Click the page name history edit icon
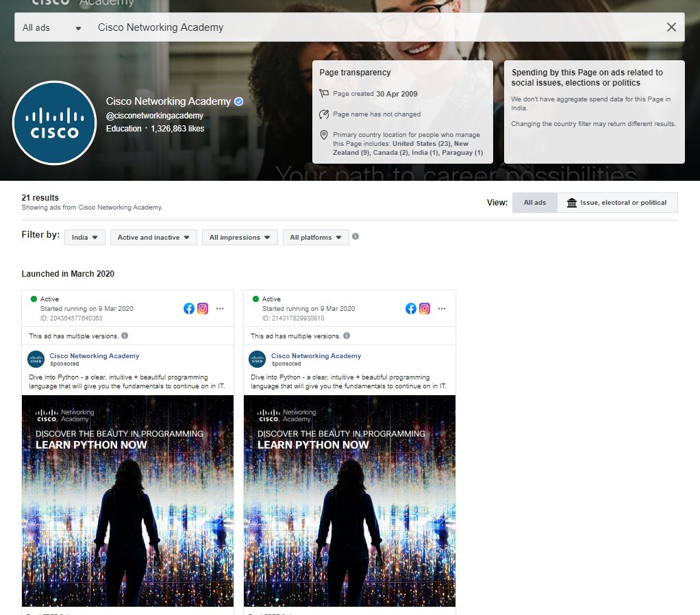The width and height of the screenshot is (700, 615). point(324,114)
